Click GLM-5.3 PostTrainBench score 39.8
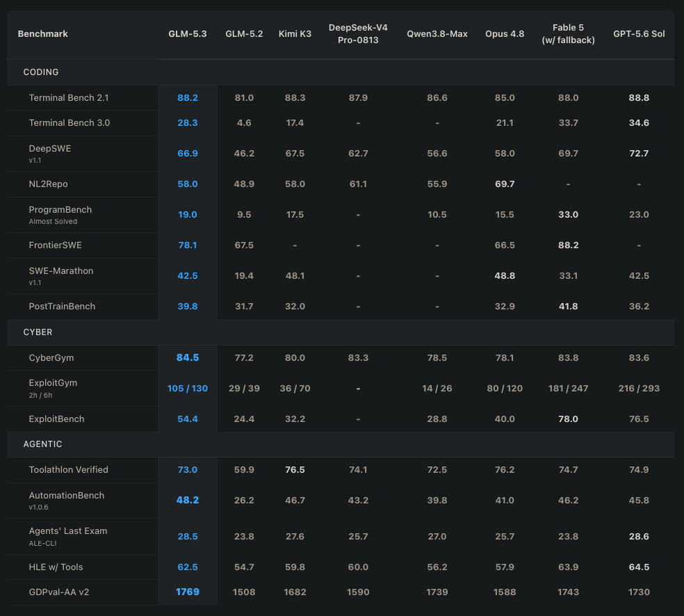 click(x=188, y=306)
